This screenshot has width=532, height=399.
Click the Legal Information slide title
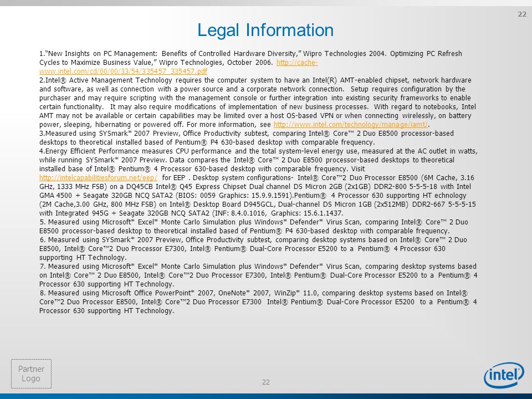click(x=265, y=30)
